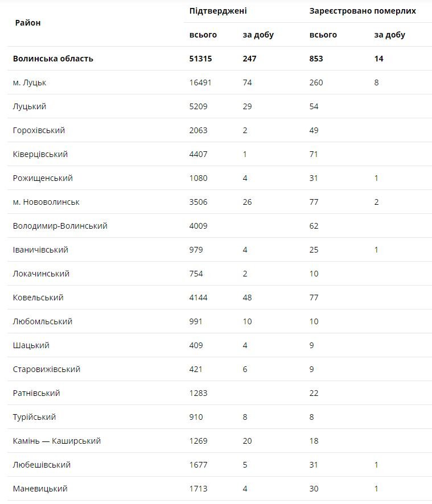
Task: Select the "Володимир-Волинський" district name
Action: pyautogui.click(x=60, y=226)
